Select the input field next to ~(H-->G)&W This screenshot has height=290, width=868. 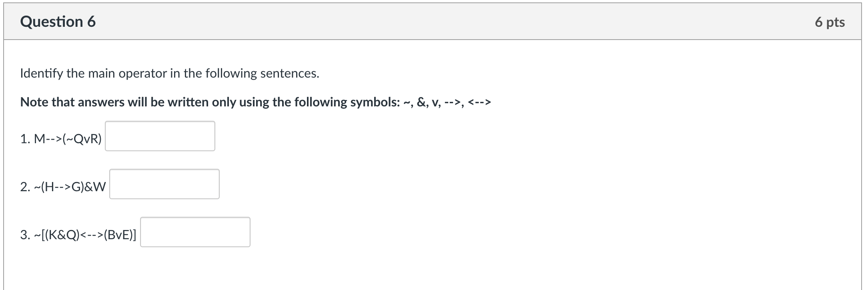(164, 184)
